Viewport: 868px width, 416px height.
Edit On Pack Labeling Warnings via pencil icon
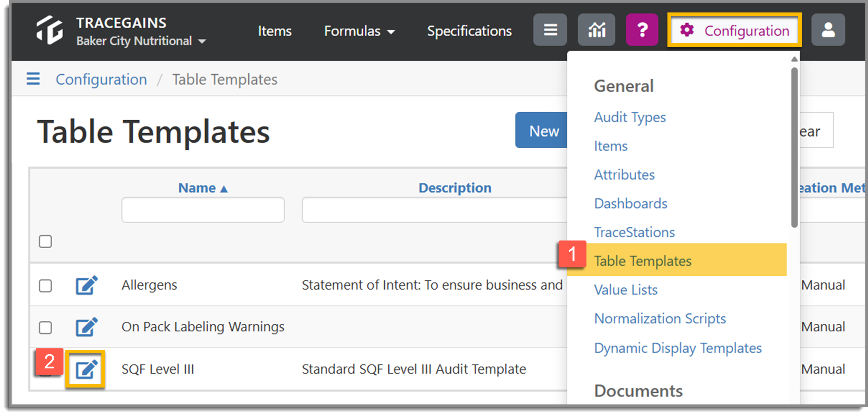pyautogui.click(x=86, y=327)
